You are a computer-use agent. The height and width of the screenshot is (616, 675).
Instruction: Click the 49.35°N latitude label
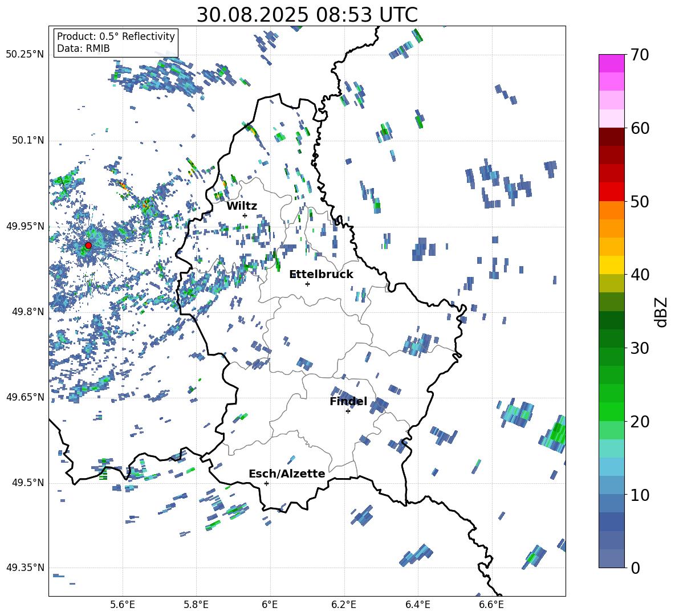[25, 568]
